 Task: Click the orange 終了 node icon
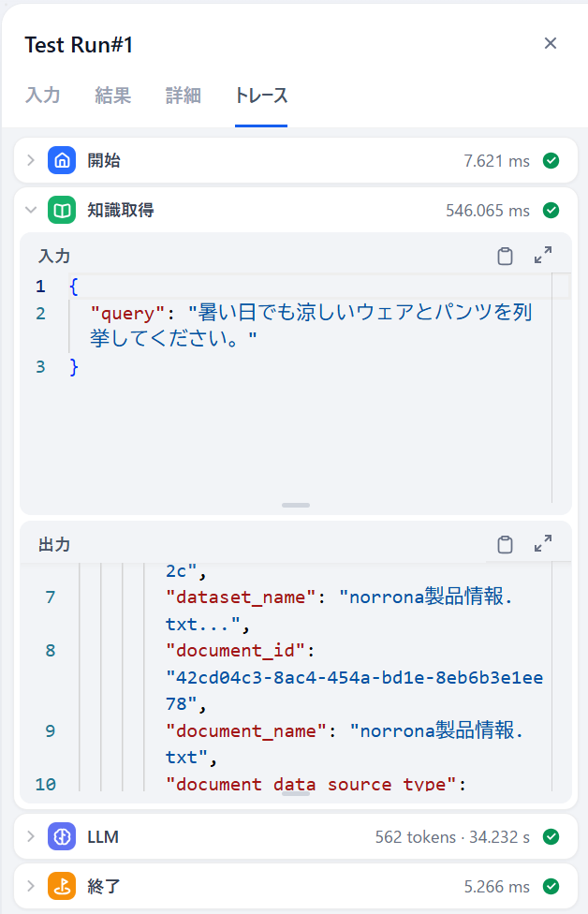(x=62, y=886)
